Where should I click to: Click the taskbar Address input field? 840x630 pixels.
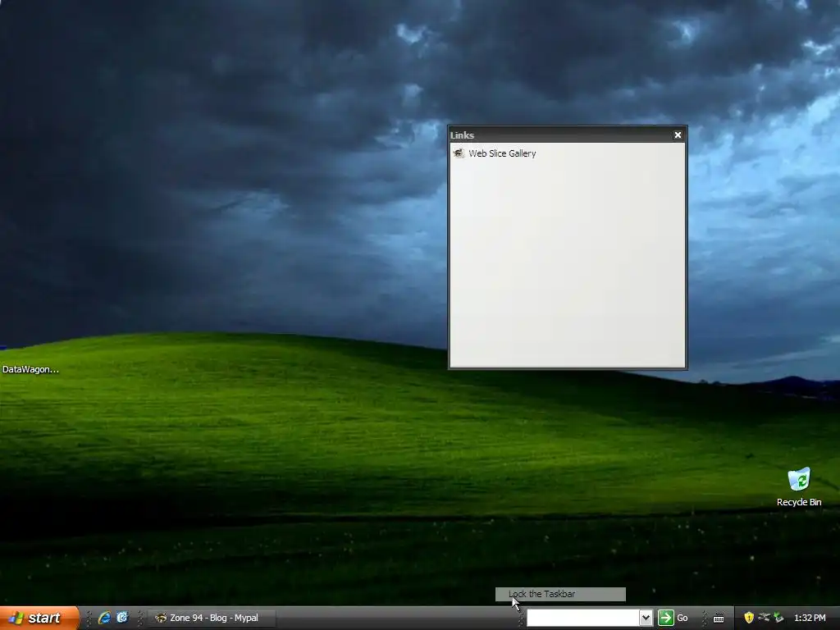coord(583,618)
